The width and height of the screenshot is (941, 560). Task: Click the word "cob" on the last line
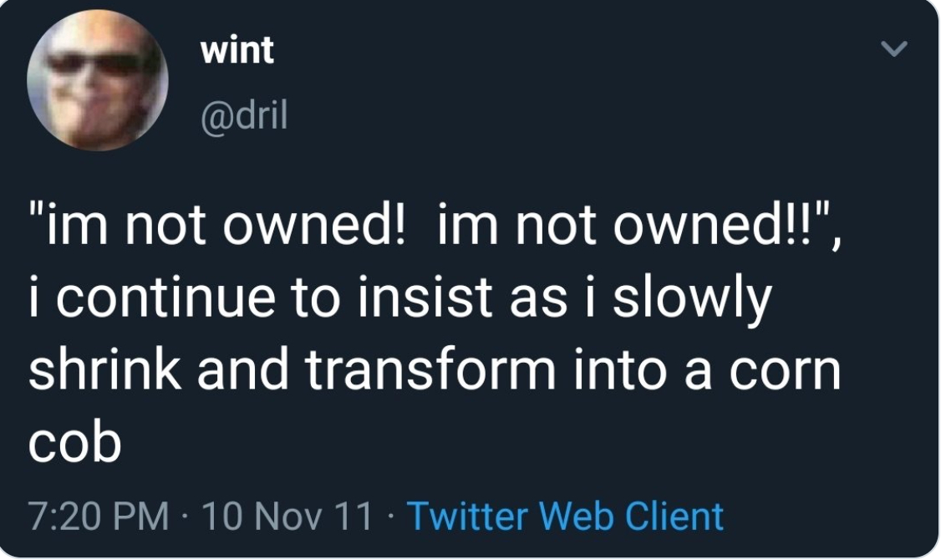(x=74, y=440)
